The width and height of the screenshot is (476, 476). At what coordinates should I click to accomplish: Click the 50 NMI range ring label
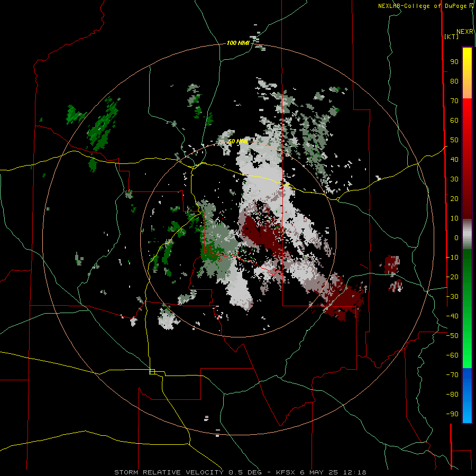point(238,141)
